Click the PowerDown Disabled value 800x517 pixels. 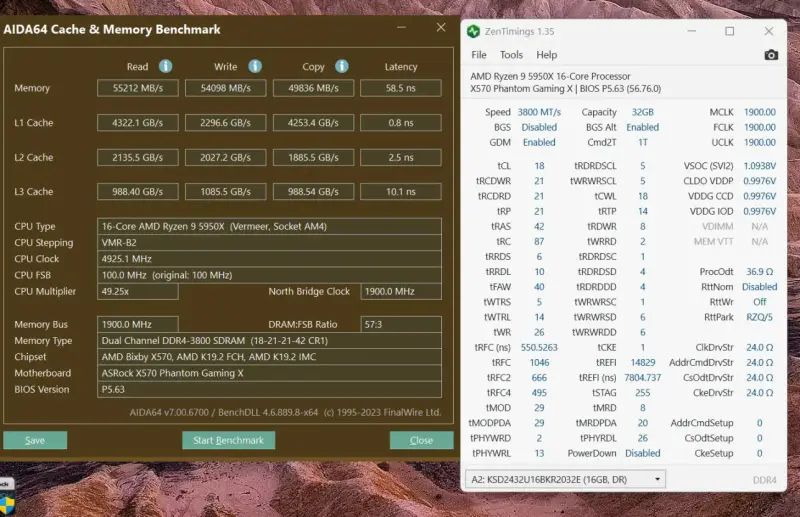pyautogui.click(x=642, y=453)
